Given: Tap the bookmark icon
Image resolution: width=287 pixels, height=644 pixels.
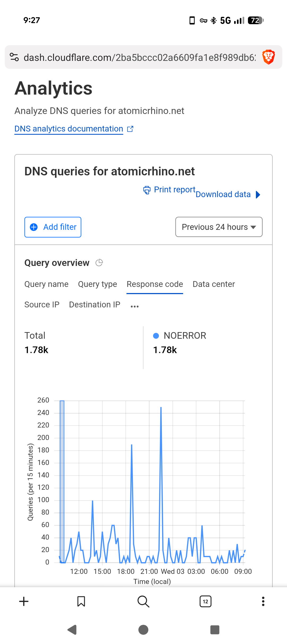Looking at the screenshot, I should tap(81, 601).
